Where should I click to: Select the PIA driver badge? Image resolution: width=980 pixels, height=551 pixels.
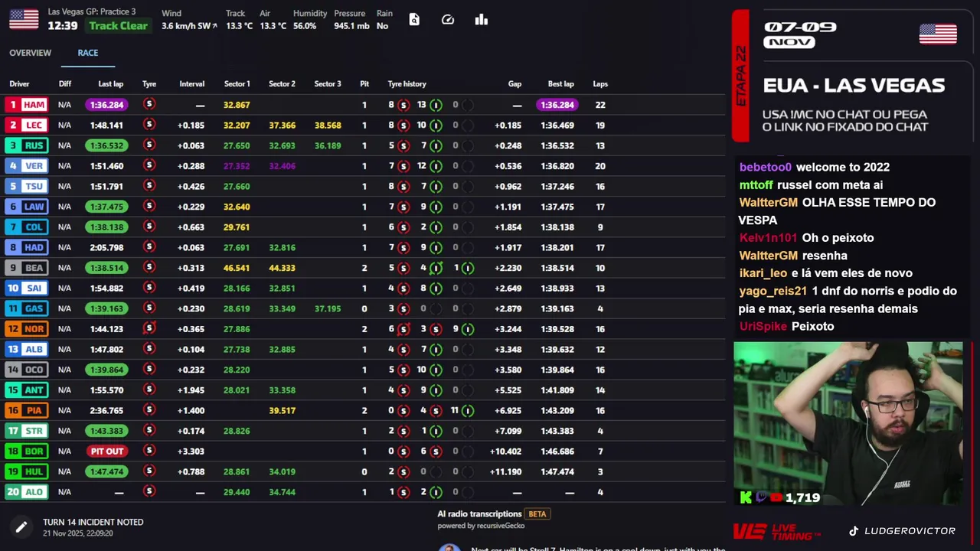[27, 410]
